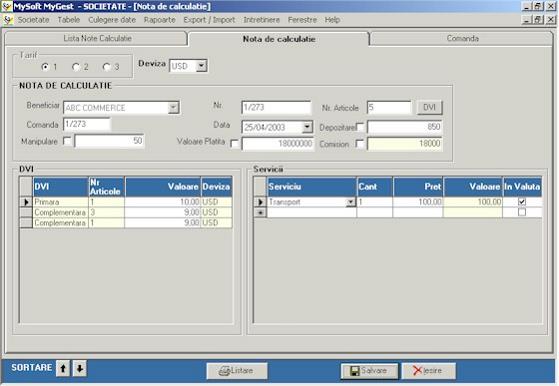Click the document icon beside Societate menu
The height and width of the screenshot is (386, 559).
[x=8, y=20]
